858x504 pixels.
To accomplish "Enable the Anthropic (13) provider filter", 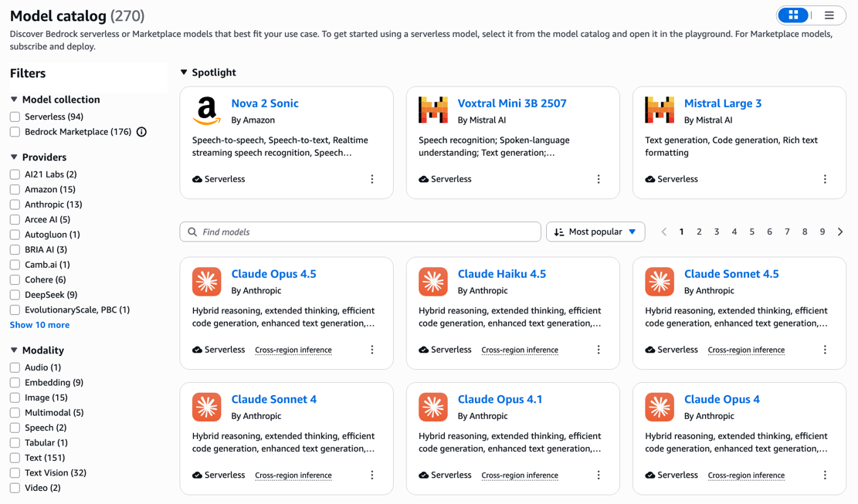I will pos(15,205).
